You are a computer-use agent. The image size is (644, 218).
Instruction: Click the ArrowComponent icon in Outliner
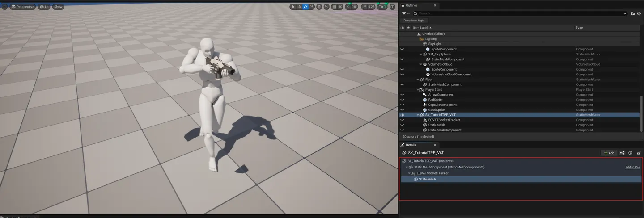click(x=425, y=95)
